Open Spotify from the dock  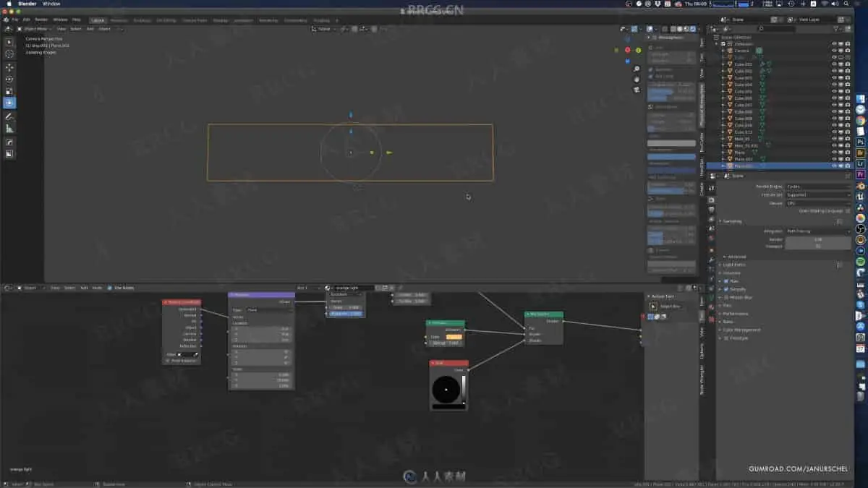coord(861,261)
